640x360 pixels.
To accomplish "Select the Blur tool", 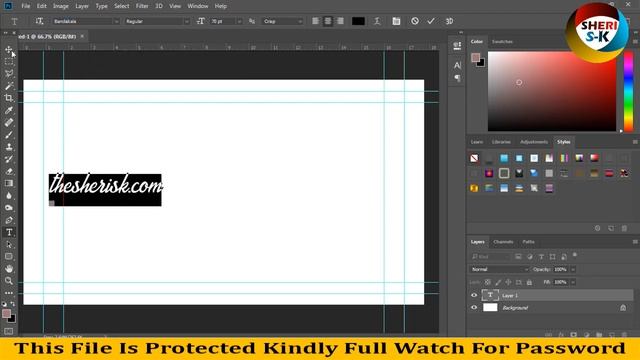I will point(9,196).
